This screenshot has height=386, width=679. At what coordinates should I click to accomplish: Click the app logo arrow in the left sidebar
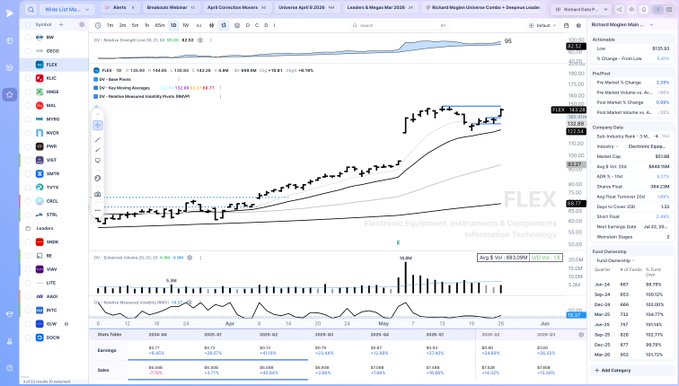click(x=10, y=13)
